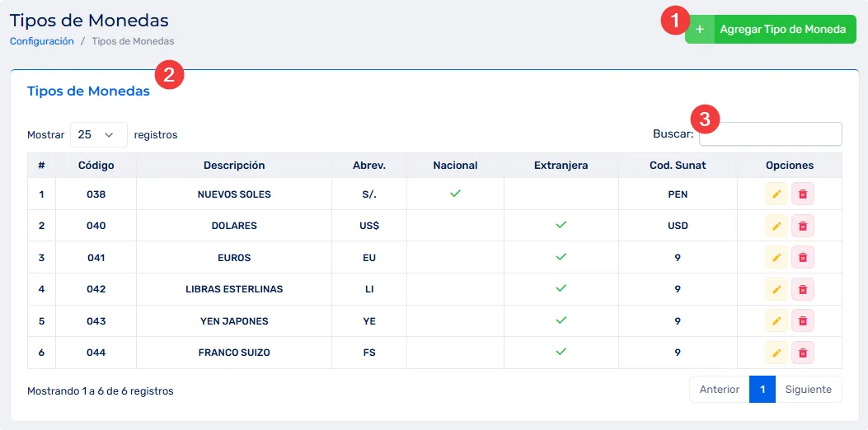Image resolution: width=868 pixels, height=430 pixels.
Task: Click Nacional checkmark for NUEVOS SOLES
Action: click(x=455, y=194)
